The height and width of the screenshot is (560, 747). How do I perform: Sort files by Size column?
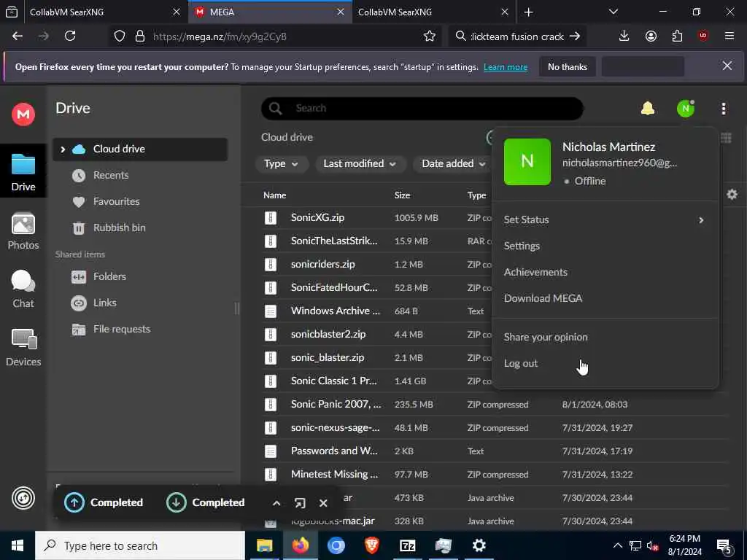[402, 195]
